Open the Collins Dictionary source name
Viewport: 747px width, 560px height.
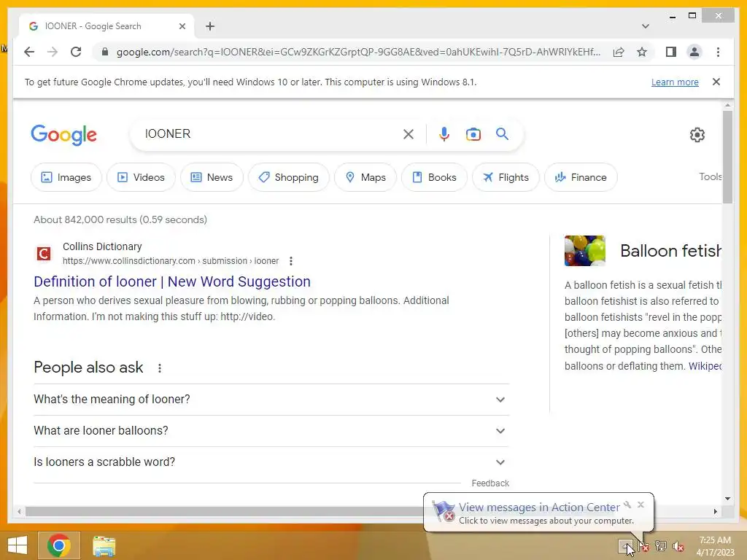[102, 246]
